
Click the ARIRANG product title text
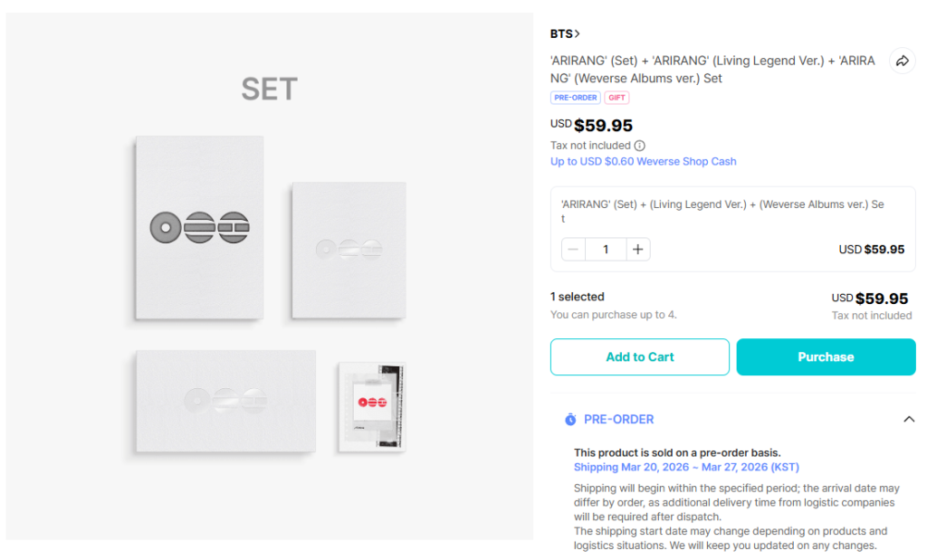tap(712, 70)
